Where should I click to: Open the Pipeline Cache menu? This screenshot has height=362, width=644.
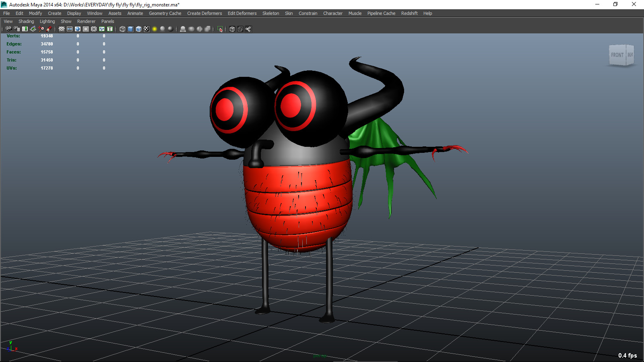point(381,13)
